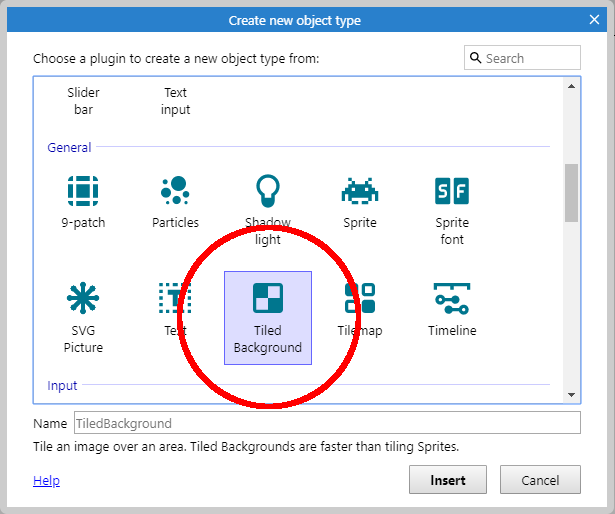The image size is (615, 514).
Task: Select the Slider bar plugin
Action: pos(83,100)
